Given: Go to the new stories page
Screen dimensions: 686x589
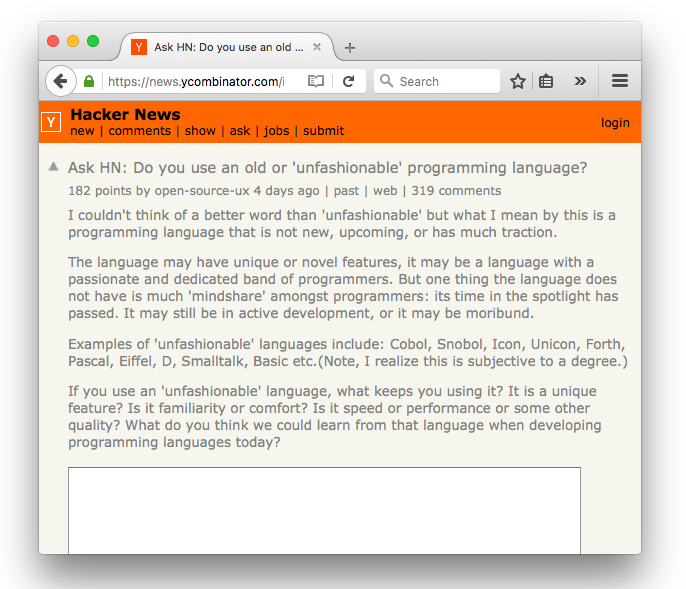Looking at the screenshot, I should click(x=82, y=131).
